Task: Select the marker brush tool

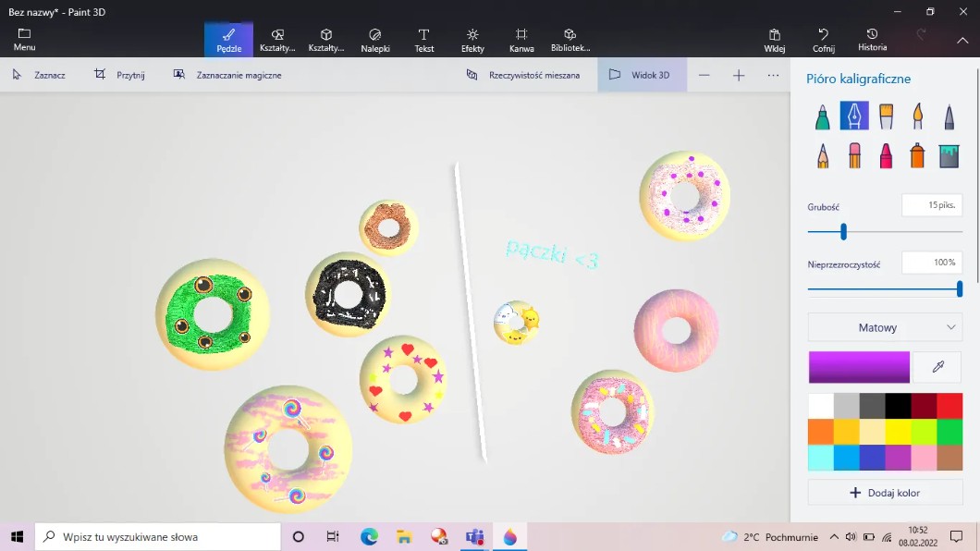Action: coord(822,116)
